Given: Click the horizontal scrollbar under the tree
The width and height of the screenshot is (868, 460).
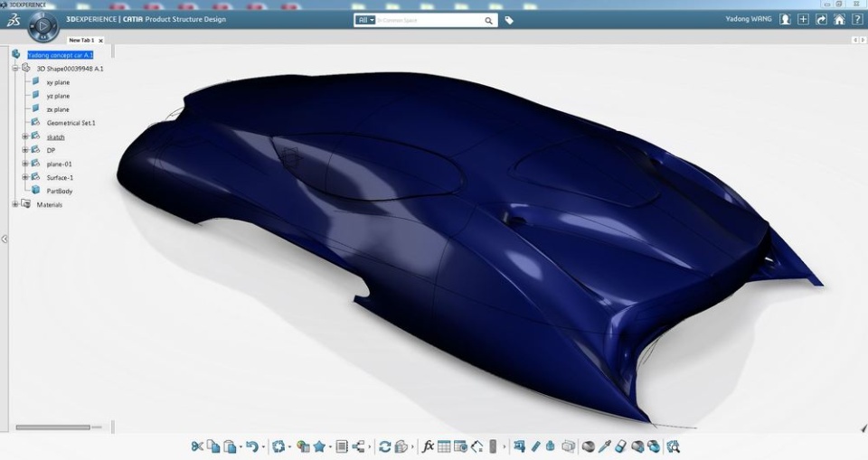Looking at the screenshot, I should (52, 427).
